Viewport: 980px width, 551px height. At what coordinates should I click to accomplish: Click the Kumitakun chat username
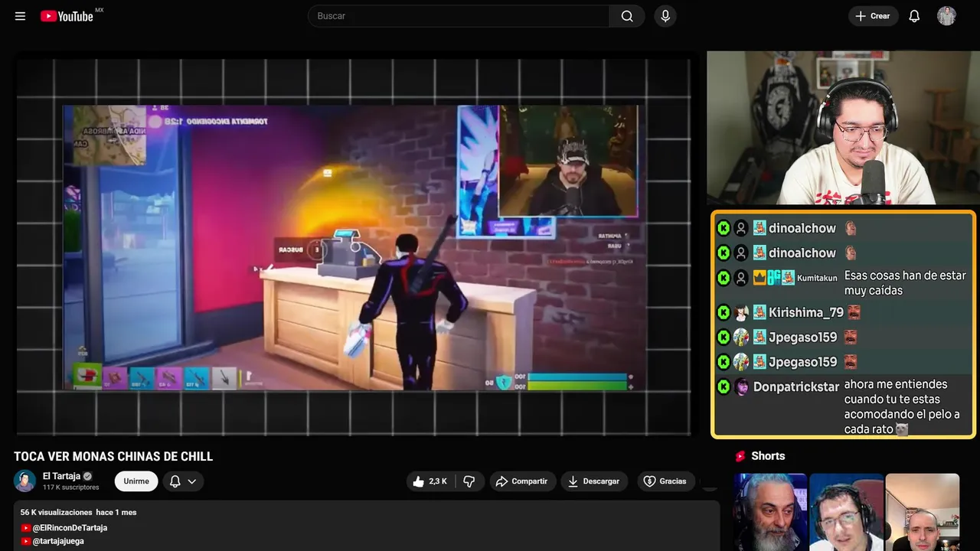coord(817,279)
